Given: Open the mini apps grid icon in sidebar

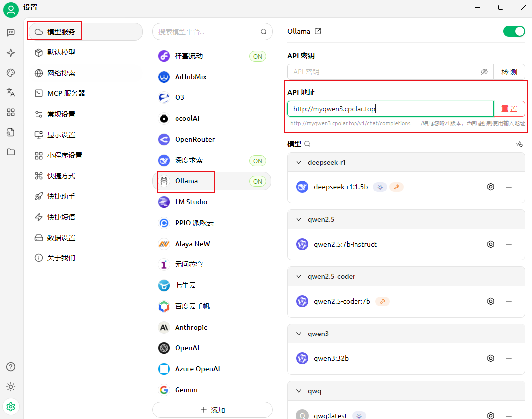Looking at the screenshot, I should pos(11,112).
